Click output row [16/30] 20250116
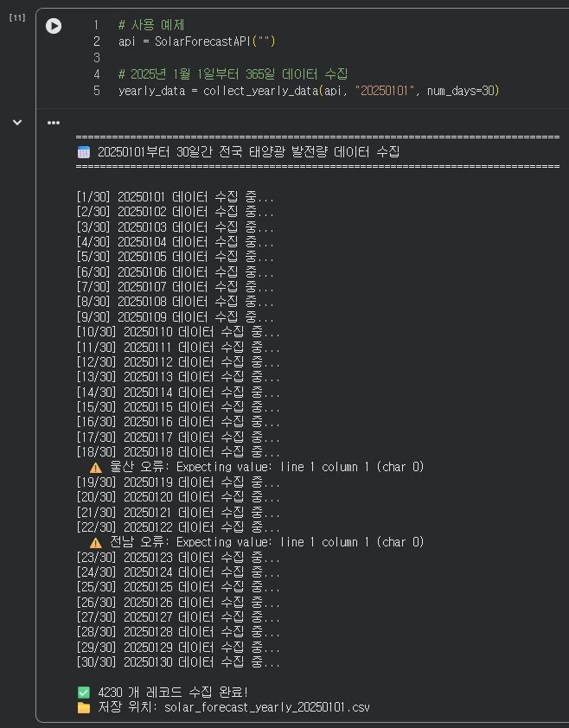This screenshot has width=569, height=728. [x=178, y=422]
